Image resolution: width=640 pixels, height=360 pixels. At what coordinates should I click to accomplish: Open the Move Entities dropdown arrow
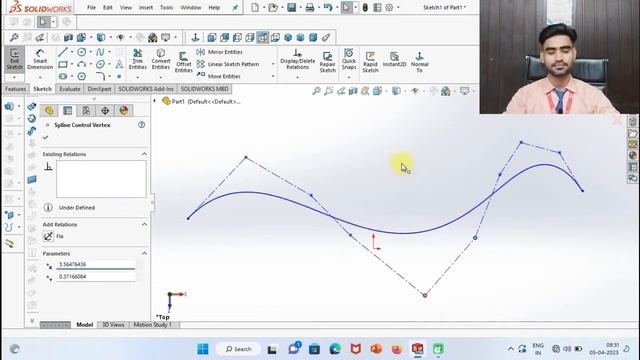(273, 76)
